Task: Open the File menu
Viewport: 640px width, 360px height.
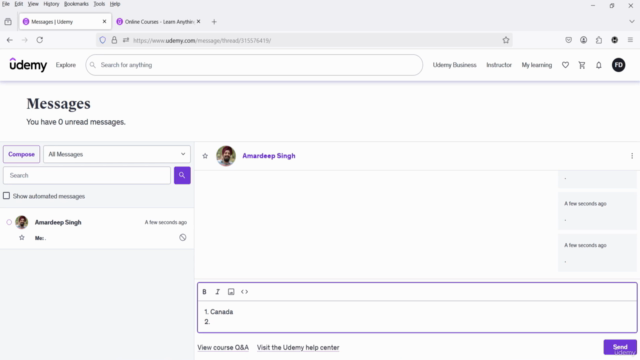Action: click(x=6, y=4)
